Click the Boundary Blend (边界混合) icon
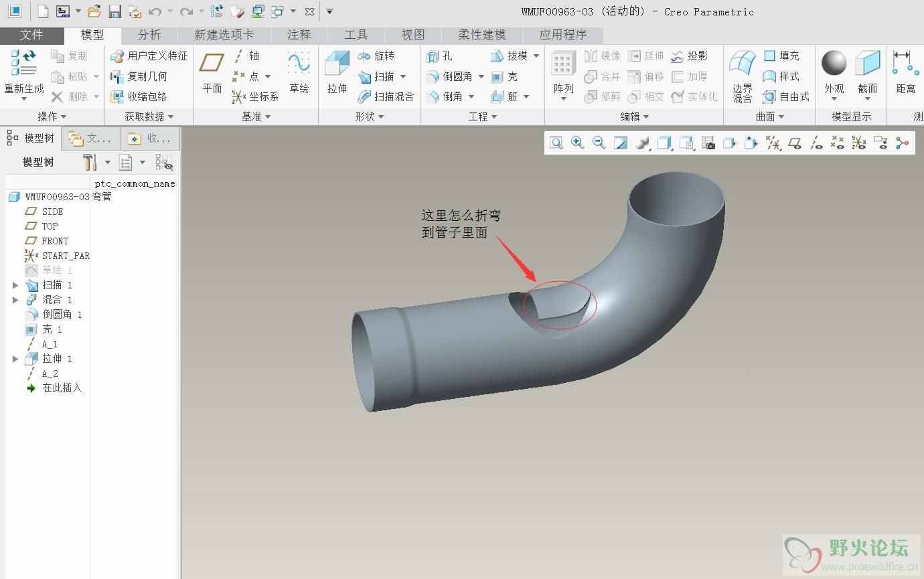 [x=742, y=64]
